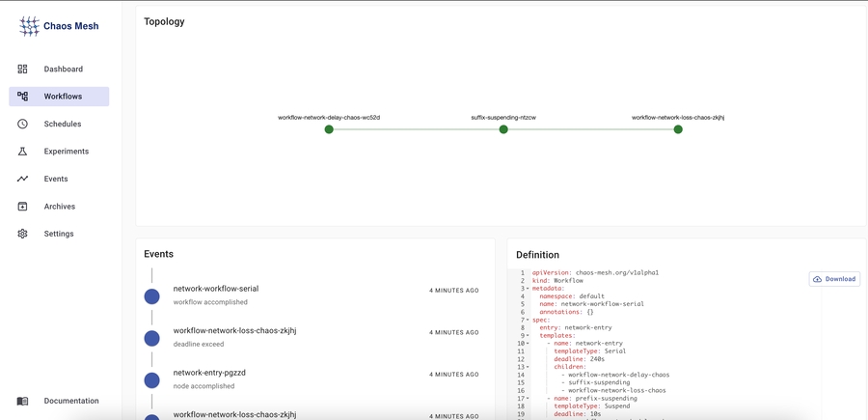Click the Archives box icon
Image resolution: width=868 pixels, height=420 pixels.
point(22,207)
